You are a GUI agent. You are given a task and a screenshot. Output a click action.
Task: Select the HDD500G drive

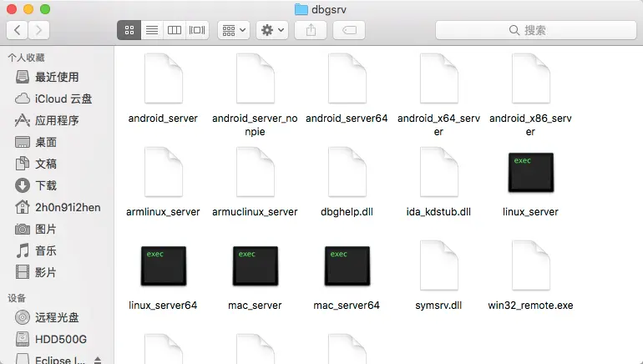[57, 339]
